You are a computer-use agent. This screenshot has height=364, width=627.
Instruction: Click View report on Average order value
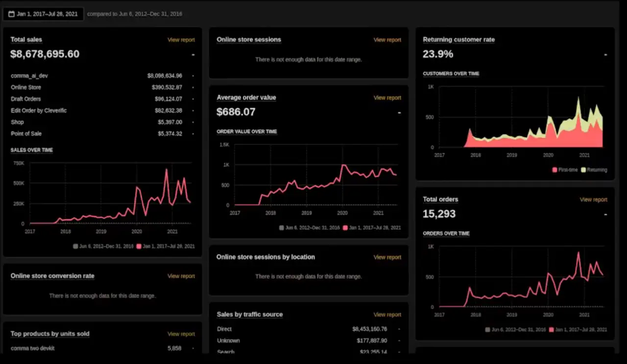point(387,98)
